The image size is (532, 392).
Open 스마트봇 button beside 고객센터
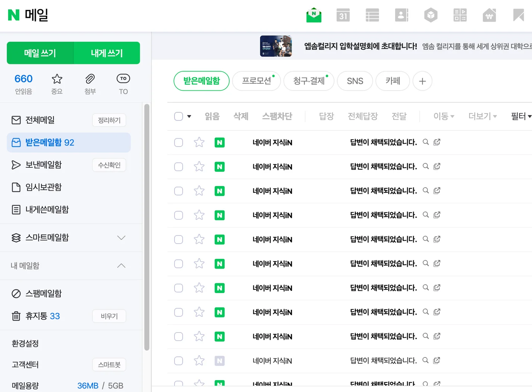click(x=109, y=364)
